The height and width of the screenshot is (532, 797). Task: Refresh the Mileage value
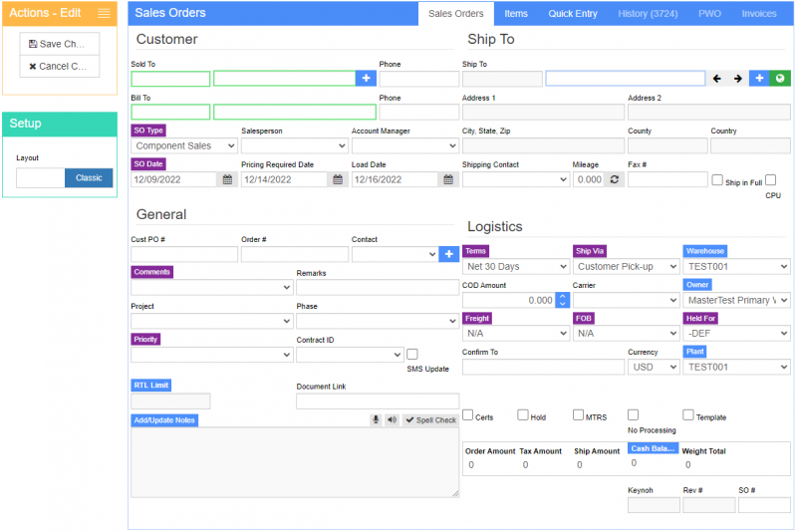(x=615, y=179)
